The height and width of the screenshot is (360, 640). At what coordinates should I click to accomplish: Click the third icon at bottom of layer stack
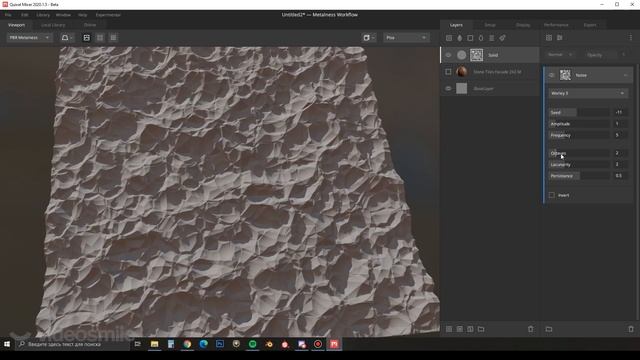coord(470,329)
